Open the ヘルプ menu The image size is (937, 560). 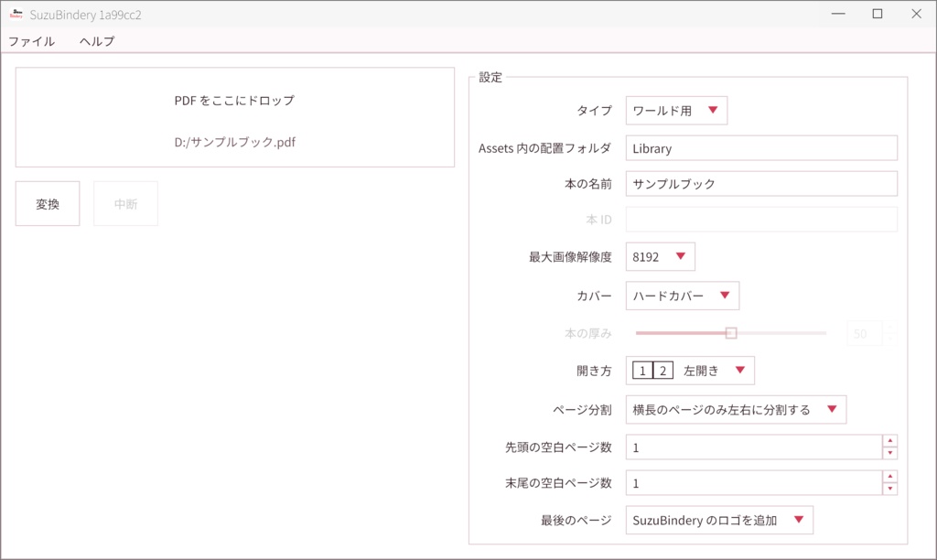(x=97, y=41)
